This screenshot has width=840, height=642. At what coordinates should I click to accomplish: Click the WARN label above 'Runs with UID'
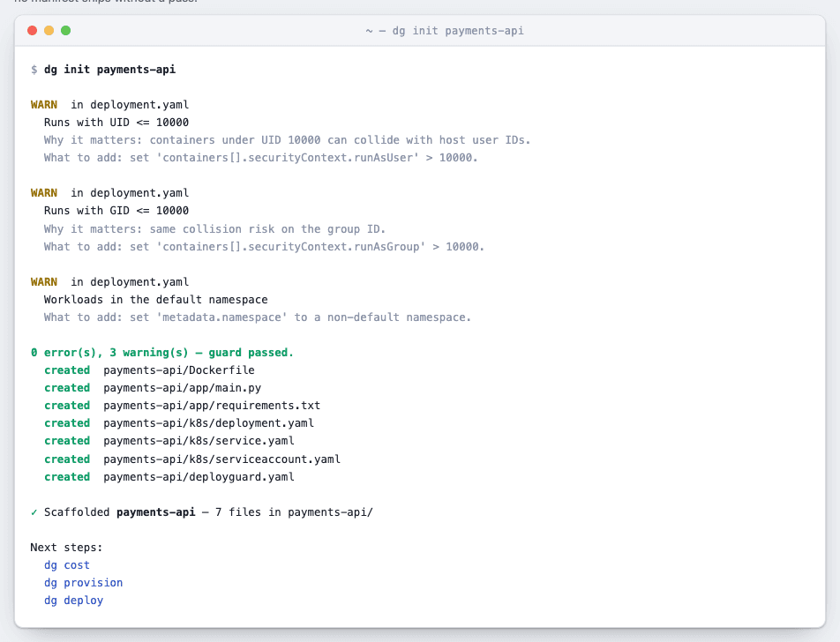44,105
